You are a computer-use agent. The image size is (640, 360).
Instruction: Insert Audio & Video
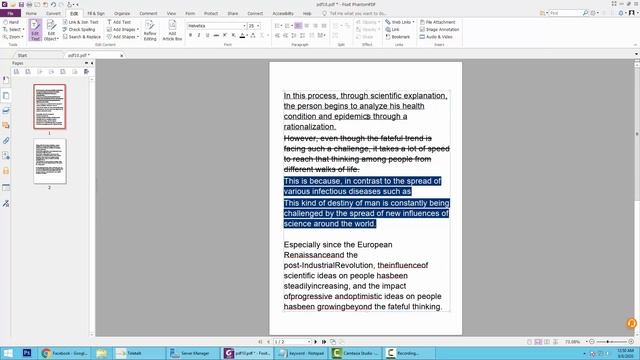click(436, 37)
